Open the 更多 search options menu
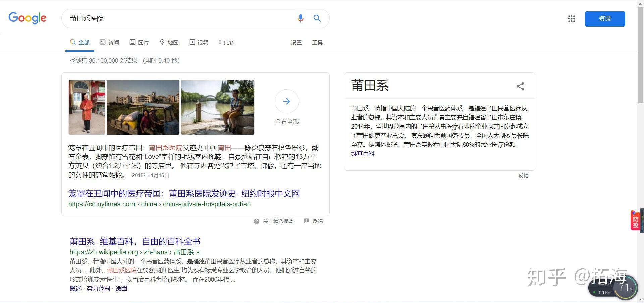This screenshot has width=644, height=303. tap(226, 42)
